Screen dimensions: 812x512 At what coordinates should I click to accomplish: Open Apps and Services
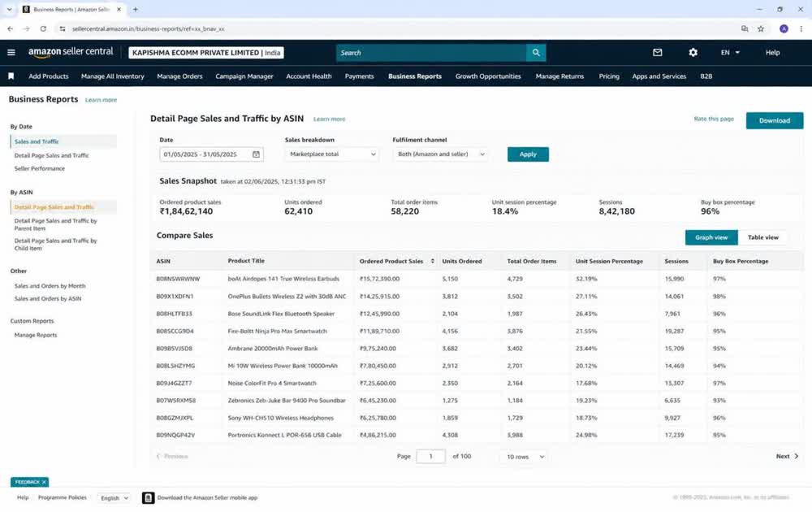tap(659, 76)
